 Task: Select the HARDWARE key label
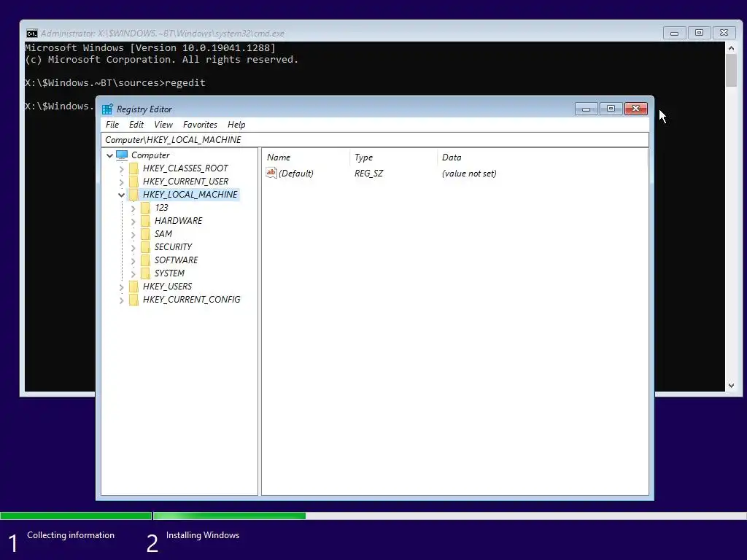coord(178,220)
